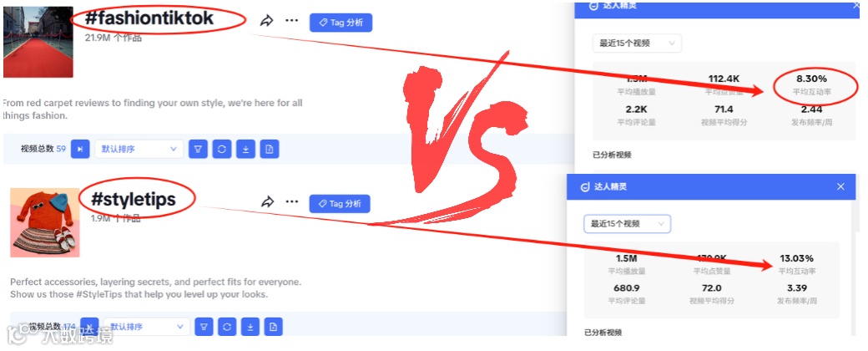Click share arrow next to #styletips

tap(267, 202)
